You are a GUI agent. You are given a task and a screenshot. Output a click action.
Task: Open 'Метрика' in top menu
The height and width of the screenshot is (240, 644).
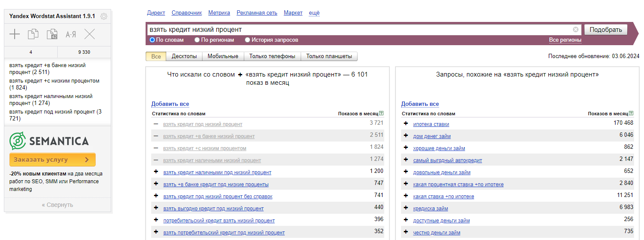click(x=219, y=13)
